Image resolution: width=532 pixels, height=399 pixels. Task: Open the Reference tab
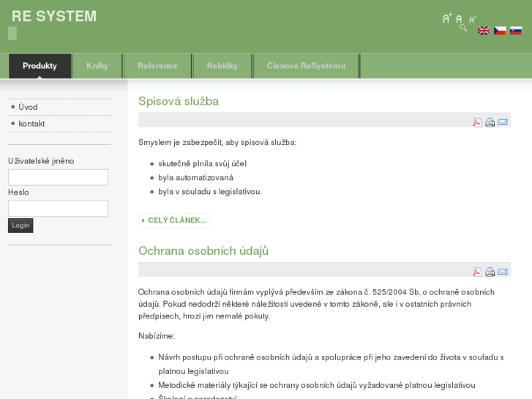pos(157,66)
